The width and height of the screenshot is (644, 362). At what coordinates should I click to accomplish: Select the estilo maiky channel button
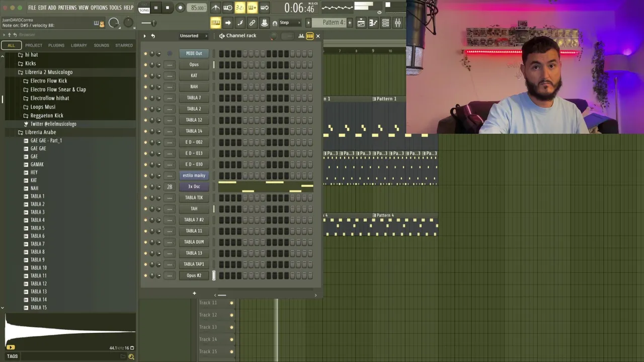point(194,175)
